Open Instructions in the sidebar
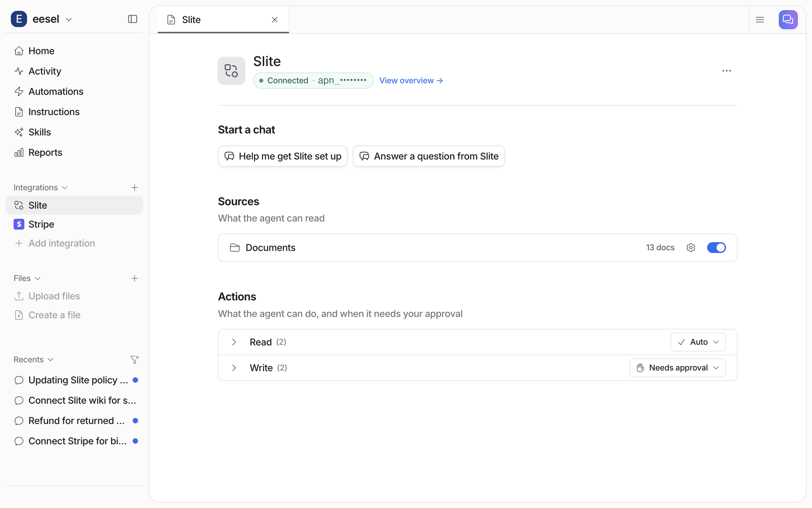Viewport: 812px width, 508px height. [x=74, y=112]
